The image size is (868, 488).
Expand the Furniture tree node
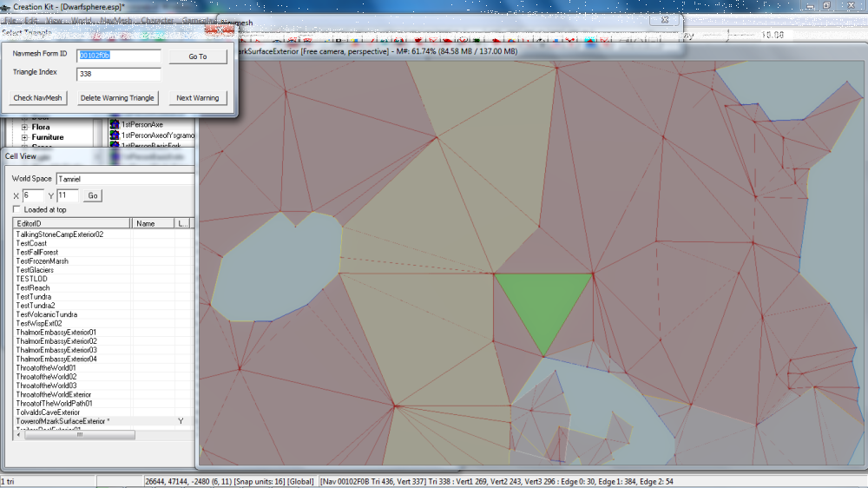(24, 137)
